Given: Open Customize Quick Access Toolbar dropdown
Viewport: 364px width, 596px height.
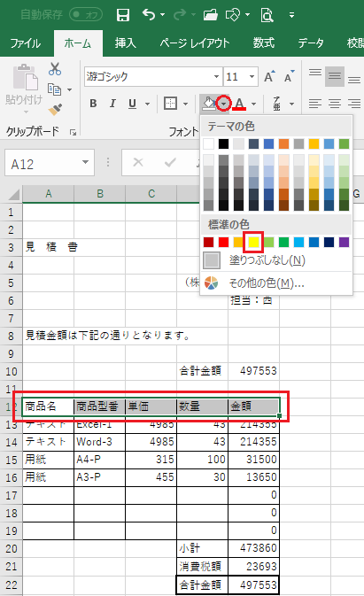Looking at the screenshot, I should pos(291,15).
